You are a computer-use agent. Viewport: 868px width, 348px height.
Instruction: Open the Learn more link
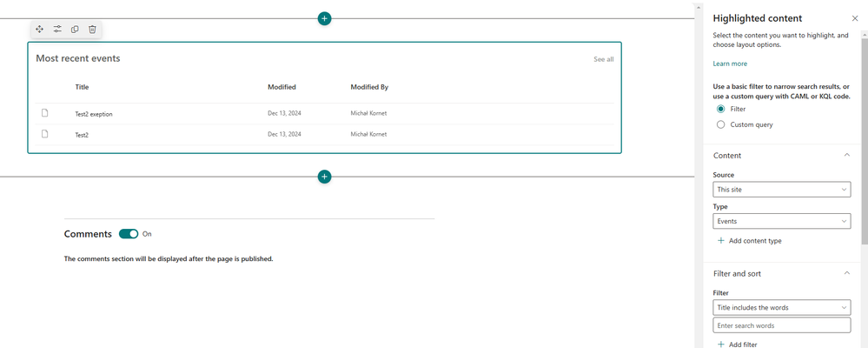(730, 64)
